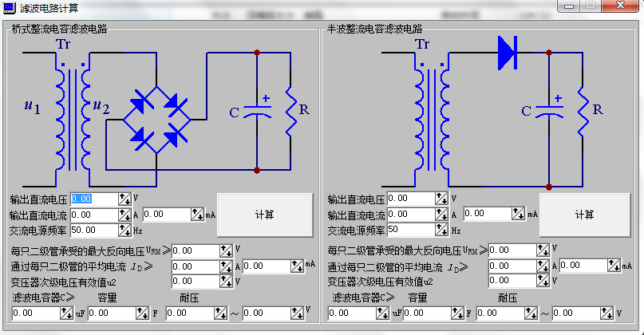Click bridge 变压器次级电压有效值 u2 field

pyautogui.click(x=196, y=282)
